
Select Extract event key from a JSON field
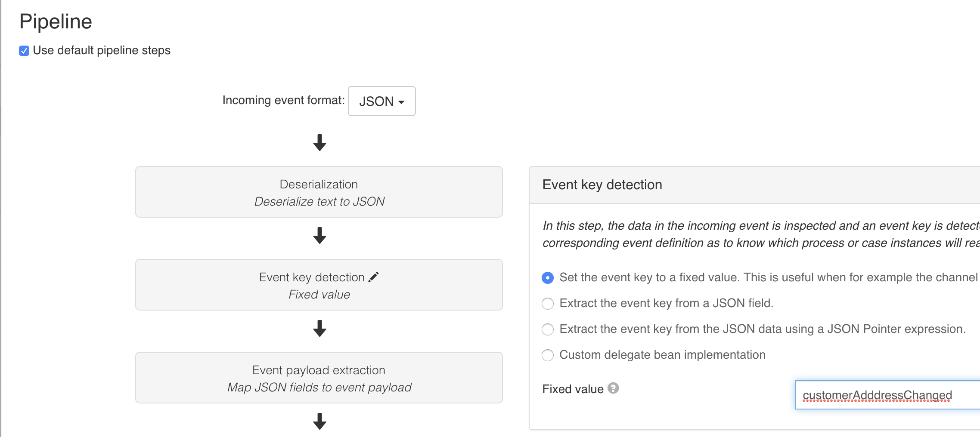coord(547,304)
